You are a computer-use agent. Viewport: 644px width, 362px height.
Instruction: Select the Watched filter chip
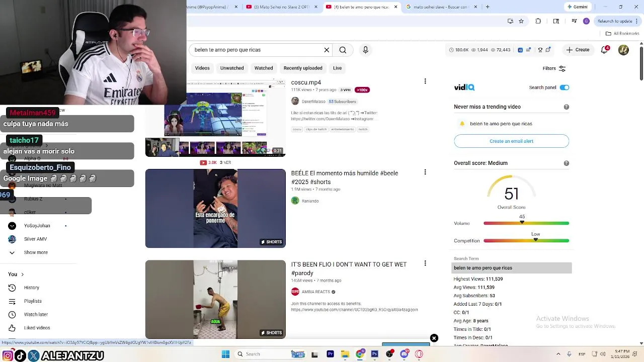click(x=264, y=68)
